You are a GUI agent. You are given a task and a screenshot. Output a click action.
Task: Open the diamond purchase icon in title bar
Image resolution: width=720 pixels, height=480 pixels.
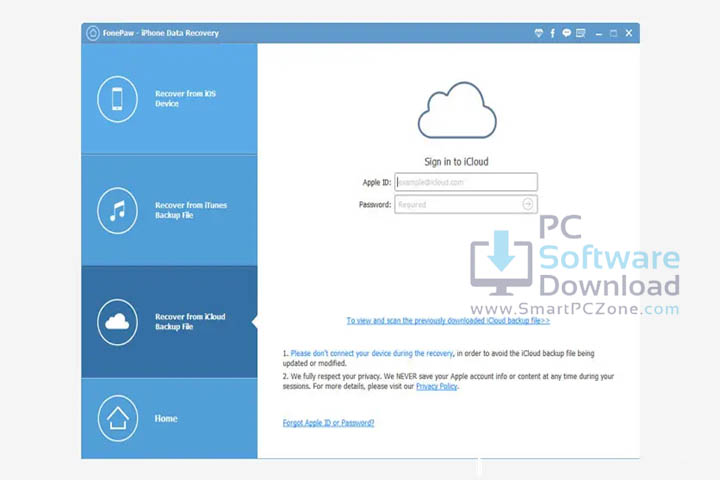point(539,33)
